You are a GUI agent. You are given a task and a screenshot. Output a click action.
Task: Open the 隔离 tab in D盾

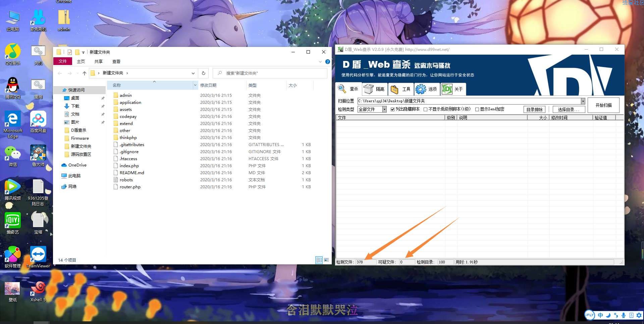(x=375, y=89)
